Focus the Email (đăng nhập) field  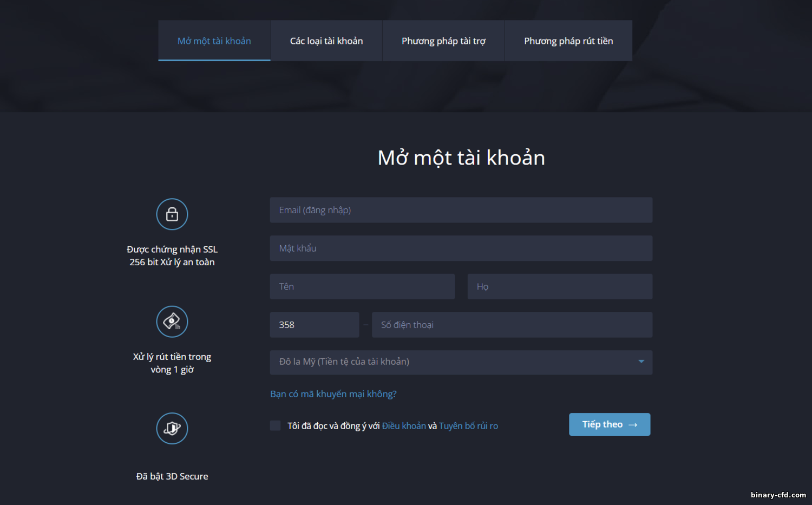[461, 210]
